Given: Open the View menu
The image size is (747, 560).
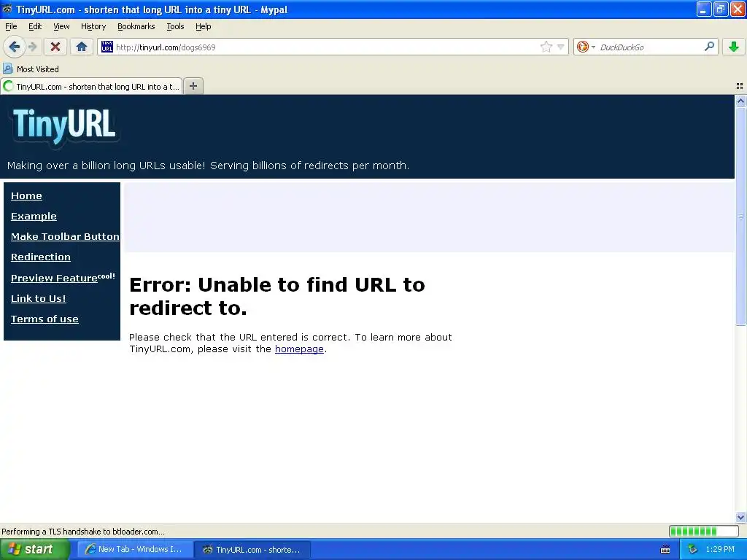Looking at the screenshot, I should (61, 26).
